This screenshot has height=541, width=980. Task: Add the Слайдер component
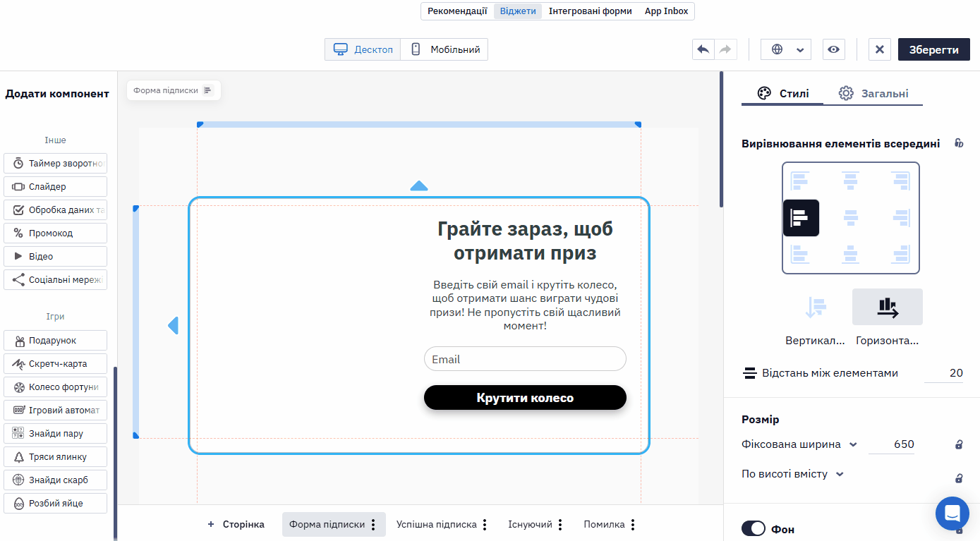[x=55, y=186]
